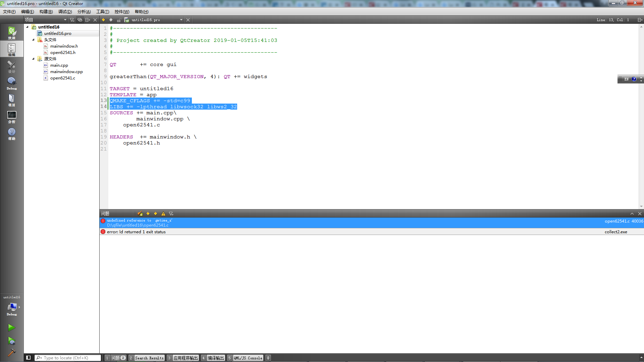Toggle warnings display in Issues pane
The width and height of the screenshot is (644, 362).
coord(163,214)
